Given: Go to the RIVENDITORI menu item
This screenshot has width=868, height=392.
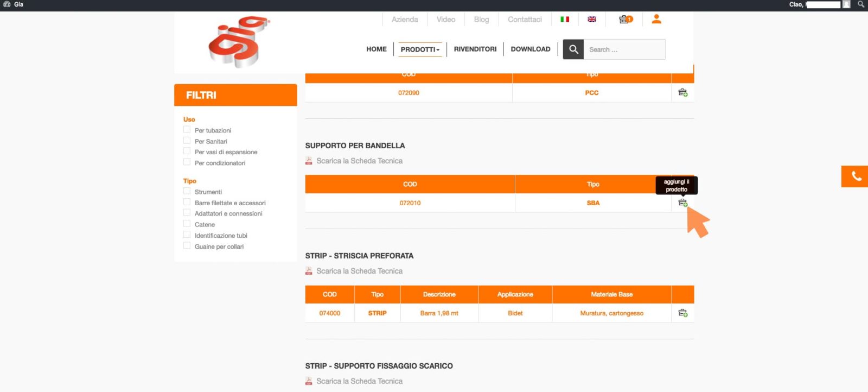Looking at the screenshot, I should 475,49.
